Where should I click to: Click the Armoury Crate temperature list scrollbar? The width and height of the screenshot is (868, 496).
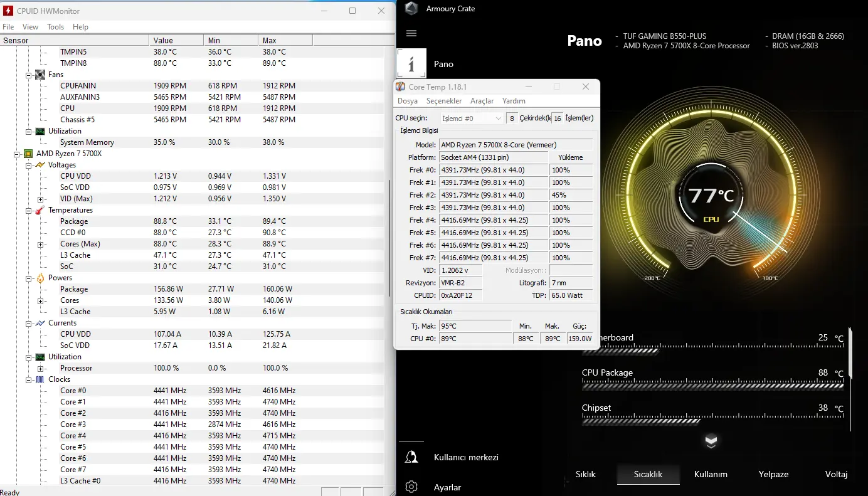(x=850, y=352)
